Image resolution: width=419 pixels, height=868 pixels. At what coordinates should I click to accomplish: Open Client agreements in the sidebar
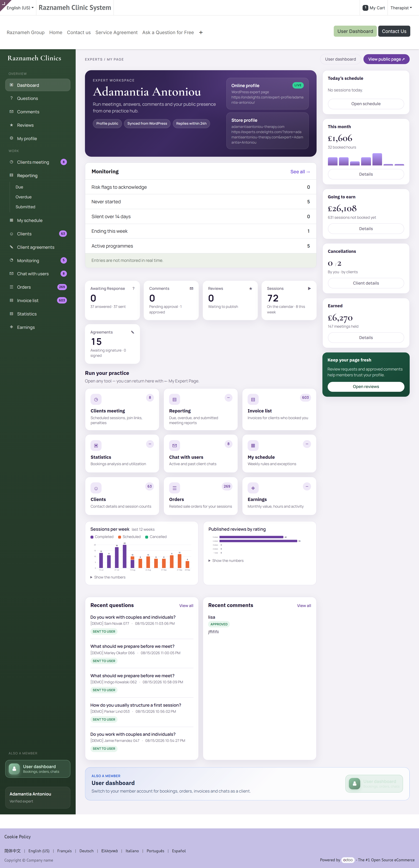coord(38,247)
